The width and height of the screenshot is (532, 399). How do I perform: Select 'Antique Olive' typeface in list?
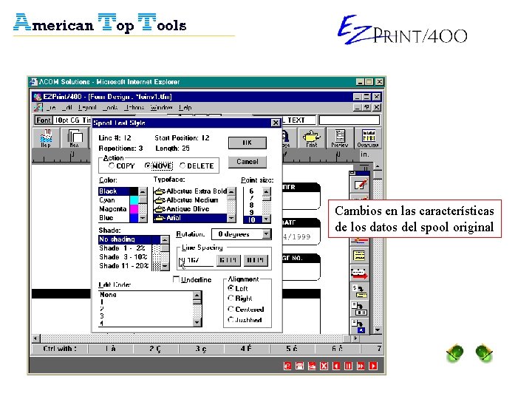point(190,209)
